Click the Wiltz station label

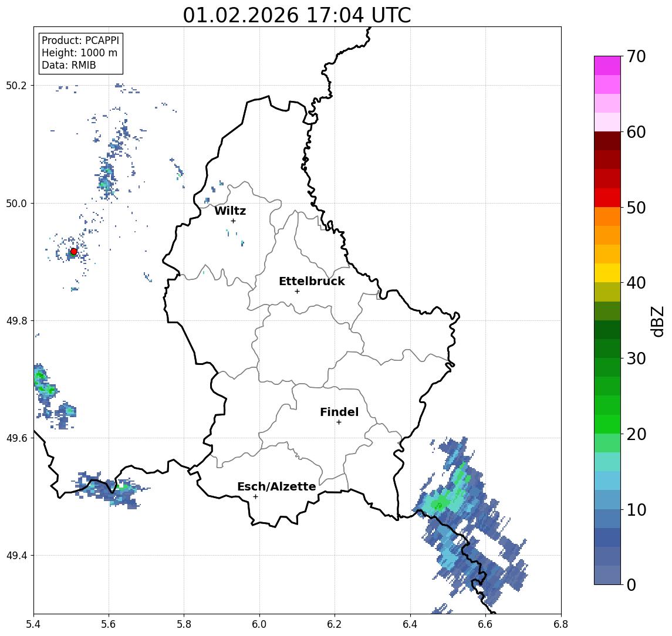point(230,211)
